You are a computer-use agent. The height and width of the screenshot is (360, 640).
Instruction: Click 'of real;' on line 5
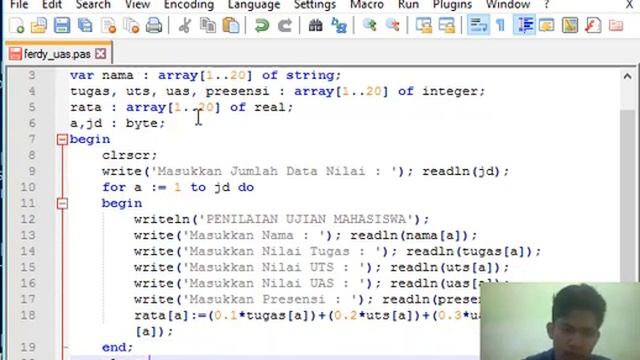click(x=261, y=107)
